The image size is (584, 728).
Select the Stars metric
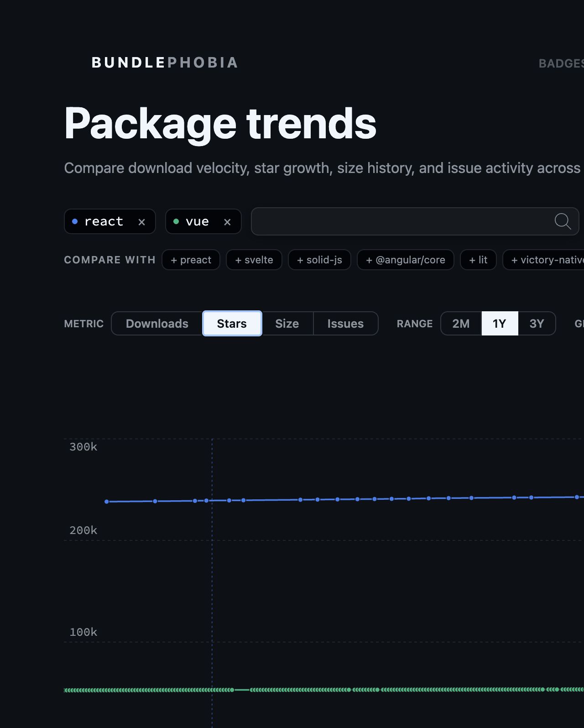(x=232, y=324)
